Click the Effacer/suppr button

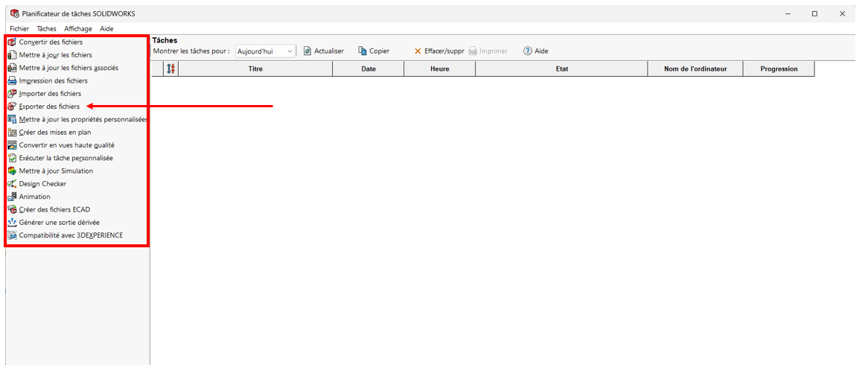coord(438,51)
